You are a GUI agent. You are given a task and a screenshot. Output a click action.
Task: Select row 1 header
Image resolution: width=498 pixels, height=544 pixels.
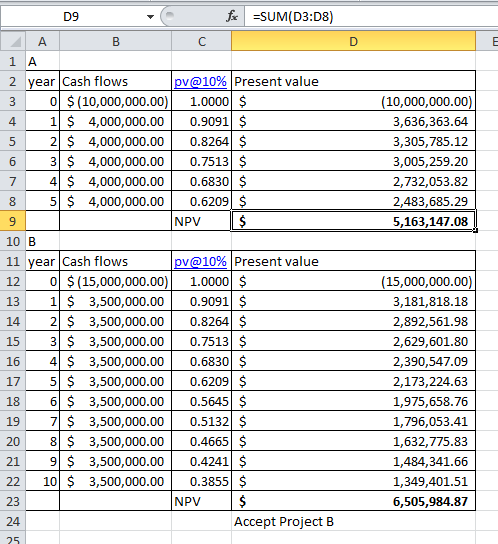[13, 61]
